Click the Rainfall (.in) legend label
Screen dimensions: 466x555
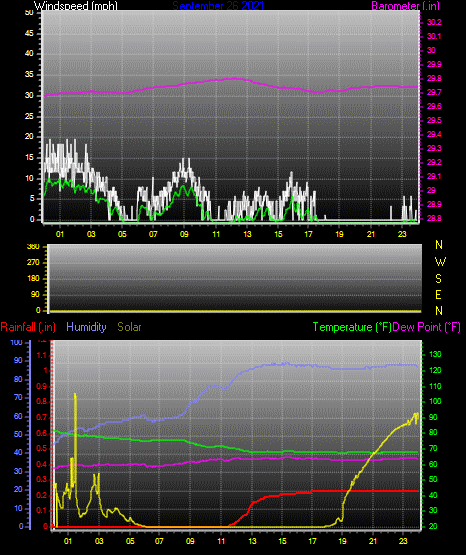point(28,327)
